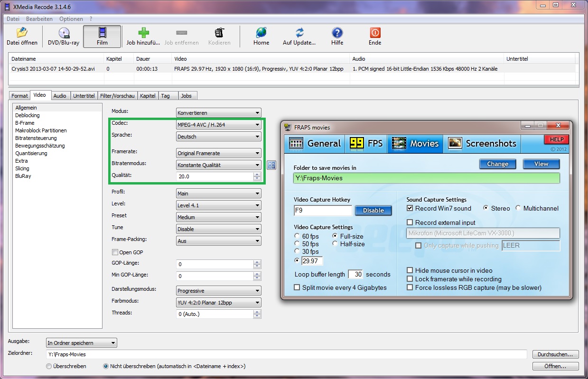Image resolution: width=588 pixels, height=379 pixels.
Task: Click the Job entfernen minus icon
Action: pyautogui.click(x=181, y=33)
